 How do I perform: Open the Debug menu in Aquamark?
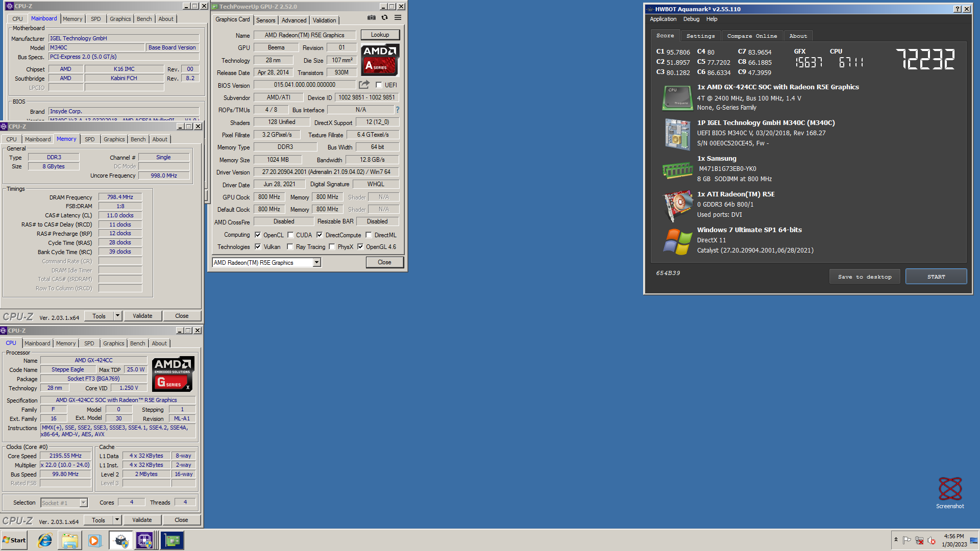point(691,19)
